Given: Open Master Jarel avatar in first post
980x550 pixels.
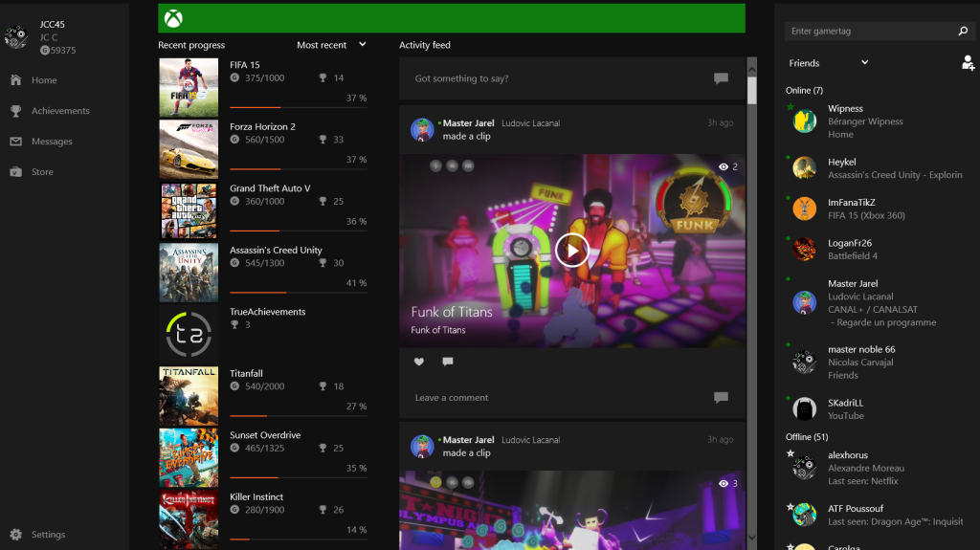Looking at the screenshot, I should click(x=422, y=129).
